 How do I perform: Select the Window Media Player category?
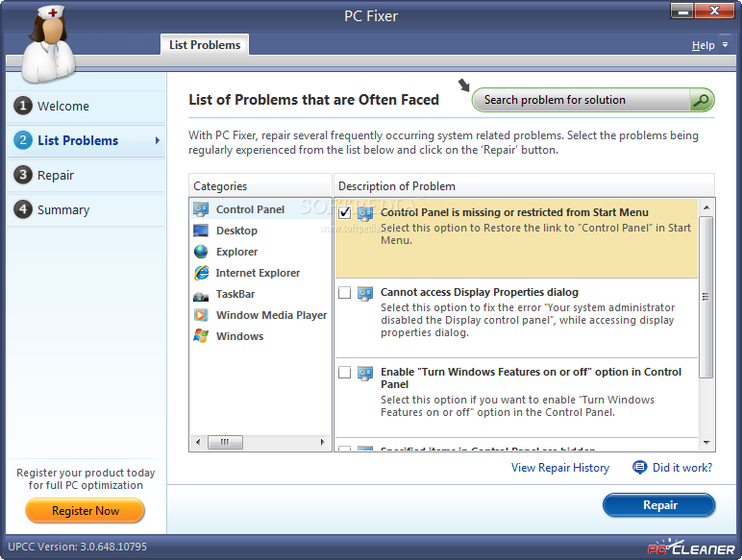click(260, 315)
